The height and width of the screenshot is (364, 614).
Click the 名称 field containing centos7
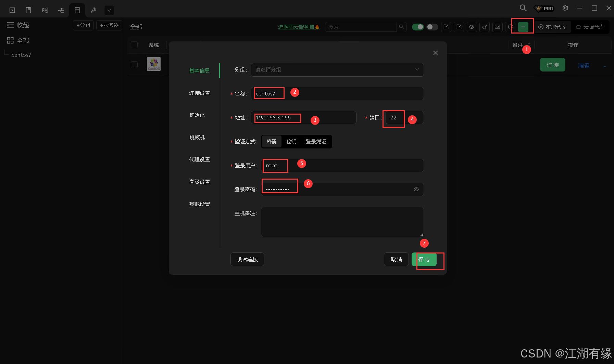pos(337,94)
